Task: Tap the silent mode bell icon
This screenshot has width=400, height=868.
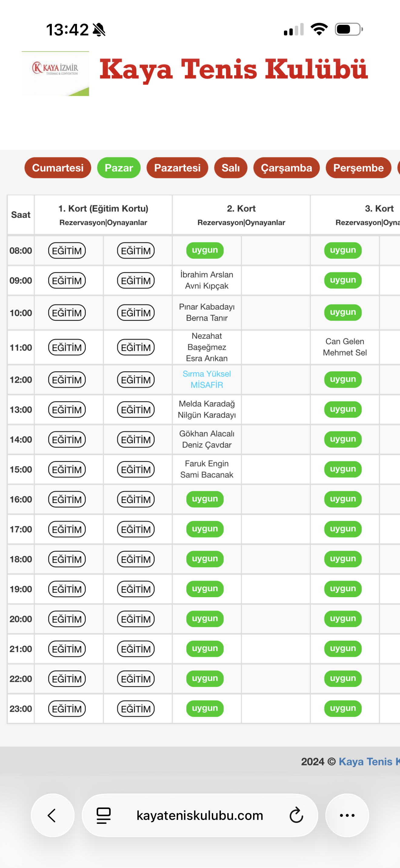Action: tap(99, 30)
